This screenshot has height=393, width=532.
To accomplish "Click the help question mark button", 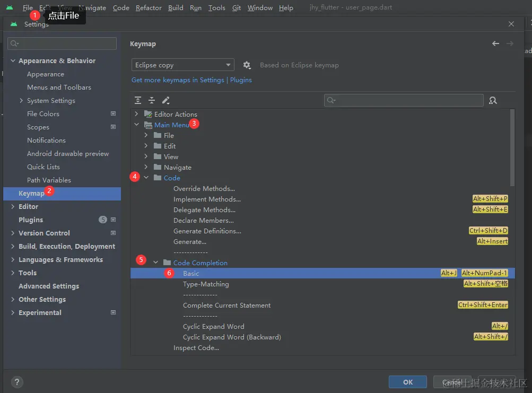I will 17,382.
